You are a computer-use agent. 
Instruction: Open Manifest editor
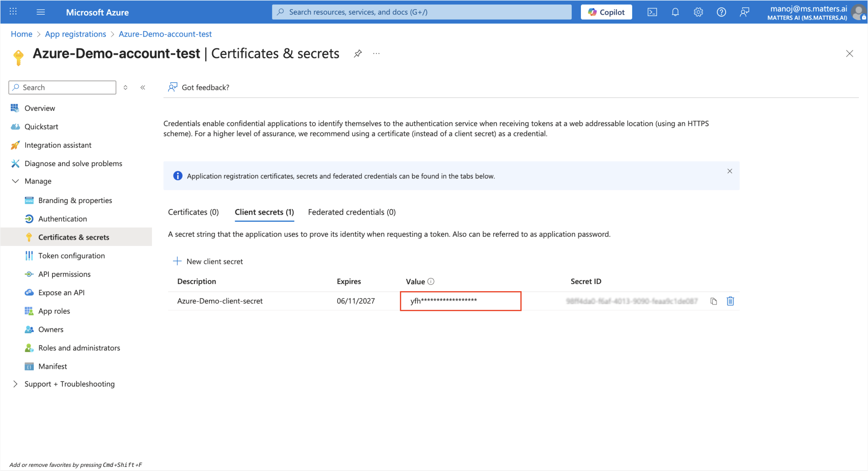pos(52,366)
